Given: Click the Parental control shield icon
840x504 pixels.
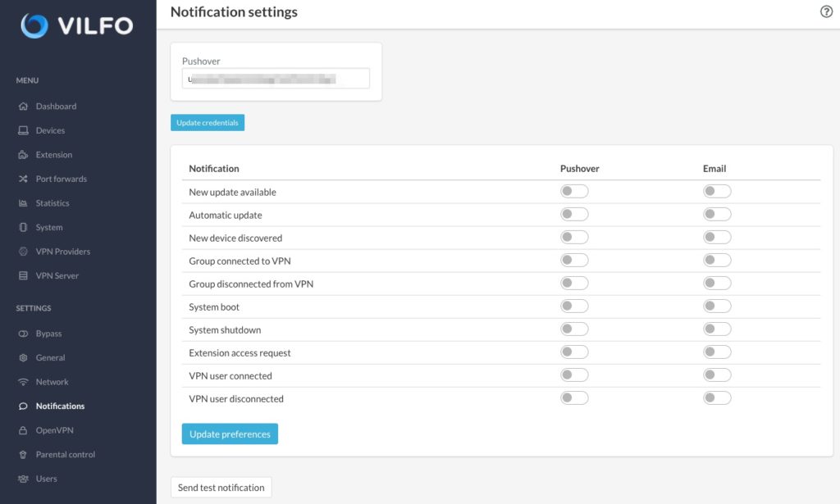Looking at the screenshot, I should click(x=23, y=455).
